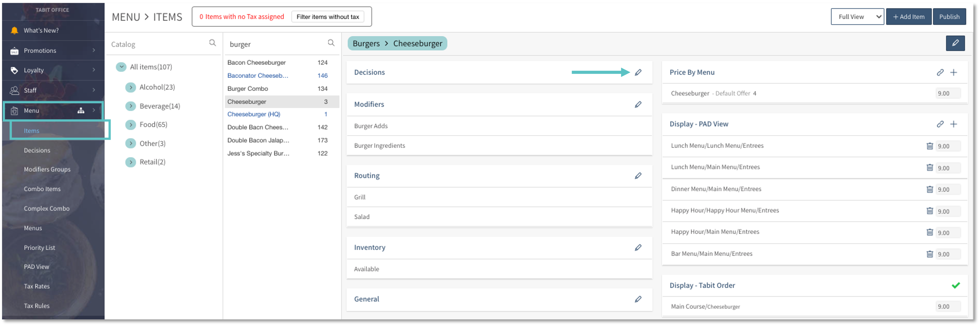This screenshot has width=980, height=326.
Task: Delete the Dinner Menu/Main Menu/Entrees row
Action: tap(929, 189)
